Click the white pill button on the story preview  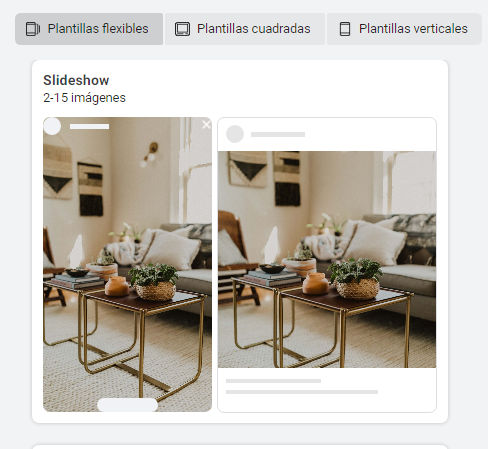point(127,405)
